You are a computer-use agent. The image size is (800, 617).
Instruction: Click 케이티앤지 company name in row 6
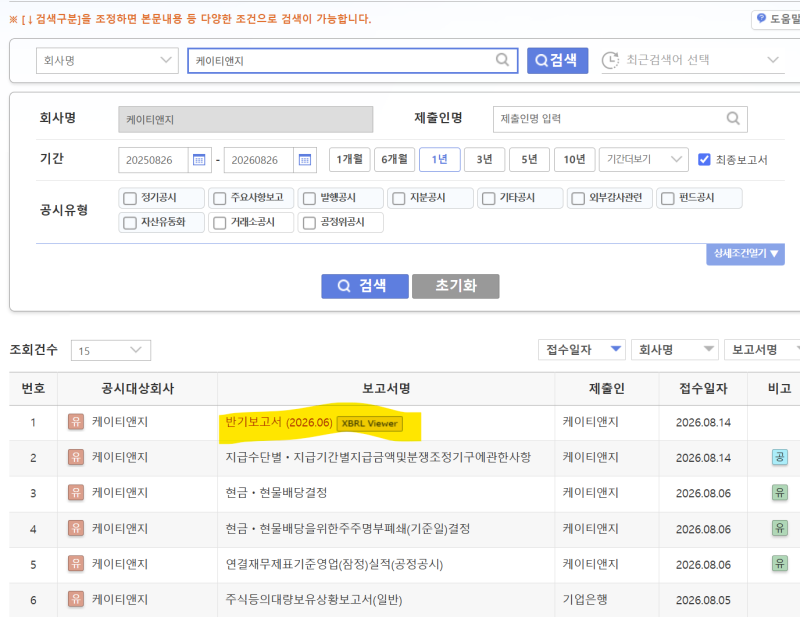point(120,599)
